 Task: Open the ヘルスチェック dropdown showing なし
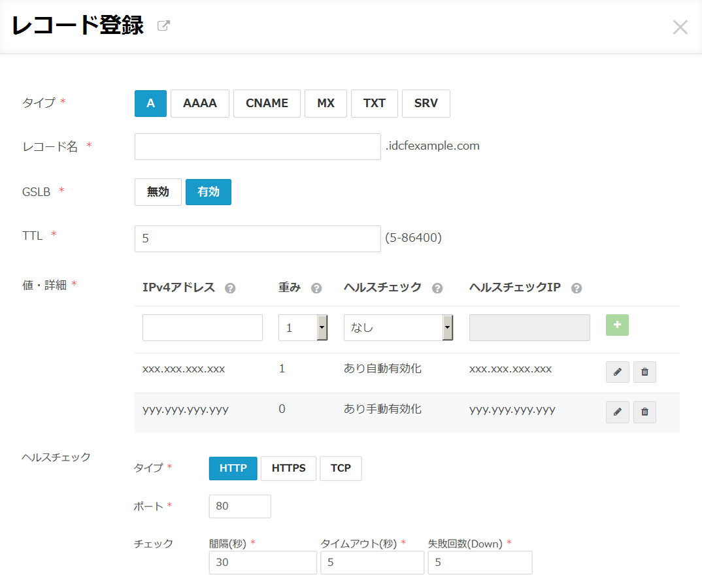[398, 328]
